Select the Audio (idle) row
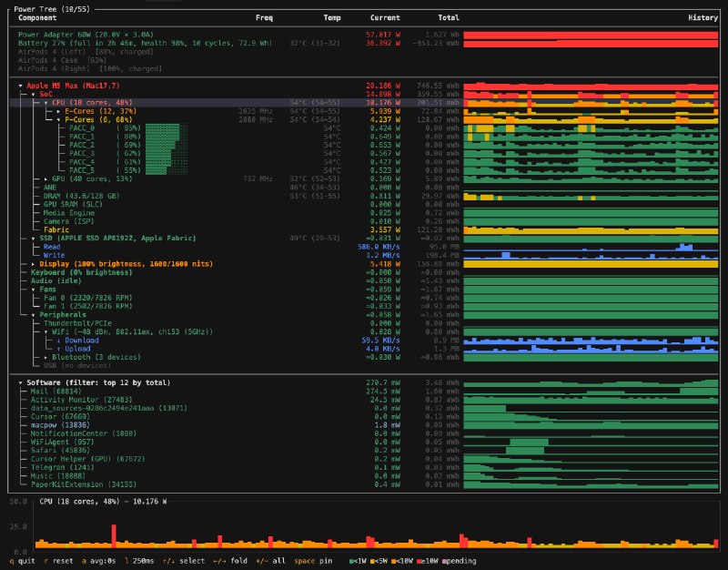 coord(364,281)
